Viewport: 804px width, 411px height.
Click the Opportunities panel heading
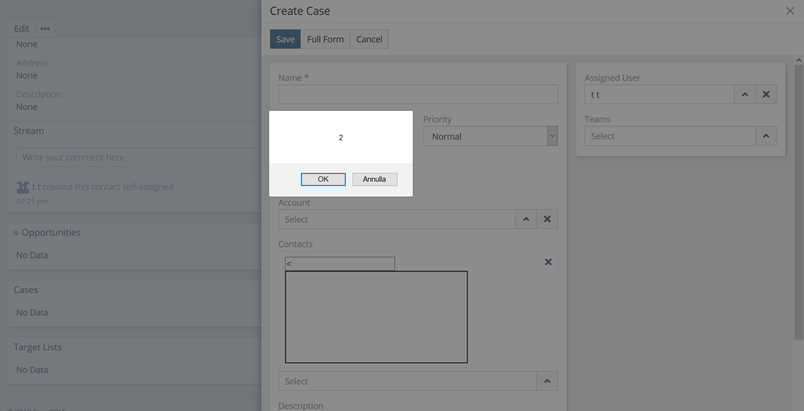click(51, 232)
